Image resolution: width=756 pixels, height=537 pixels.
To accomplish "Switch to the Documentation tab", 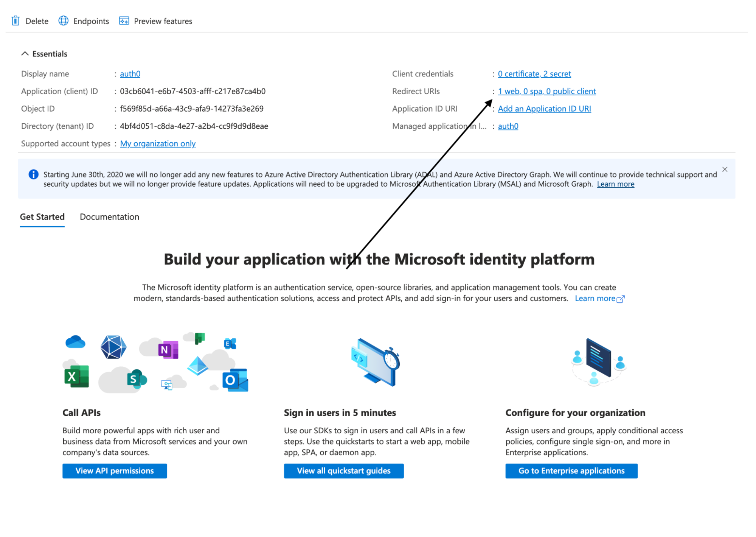I will click(110, 217).
